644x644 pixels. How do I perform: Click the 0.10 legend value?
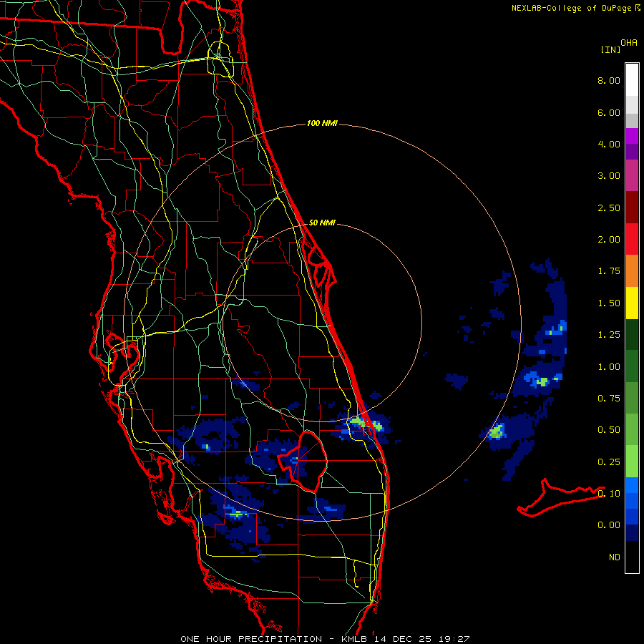click(609, 494)
